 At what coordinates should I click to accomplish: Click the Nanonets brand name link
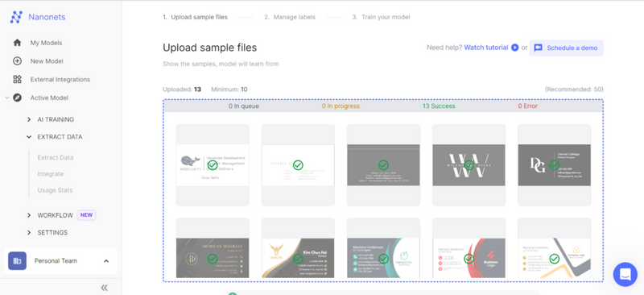[47, 17]
